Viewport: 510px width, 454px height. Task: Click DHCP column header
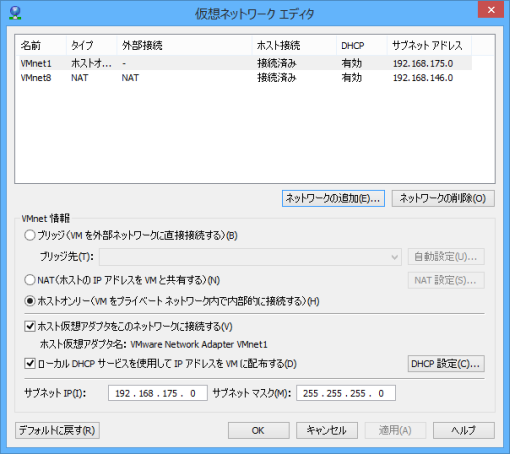[362, 45]
